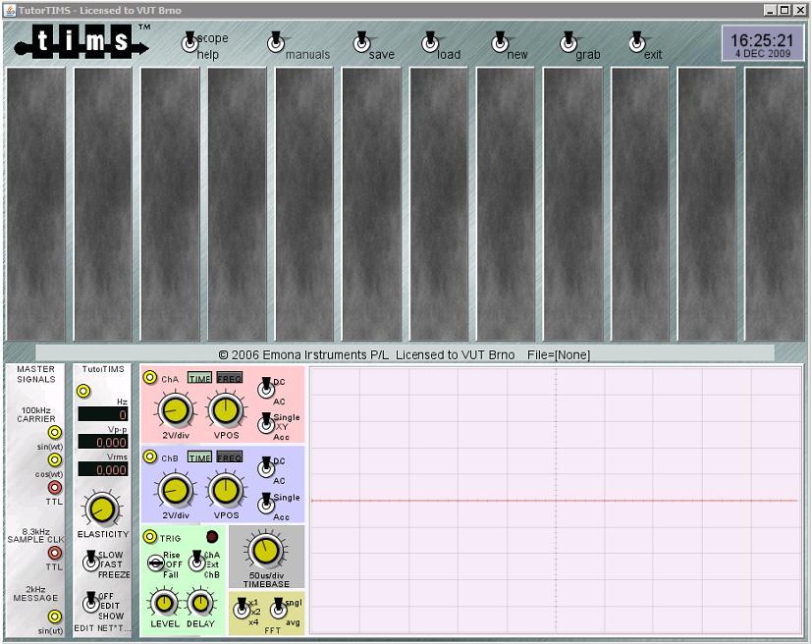Click the ChB input socket
This screenshot has width=812, height=644.
150,456
